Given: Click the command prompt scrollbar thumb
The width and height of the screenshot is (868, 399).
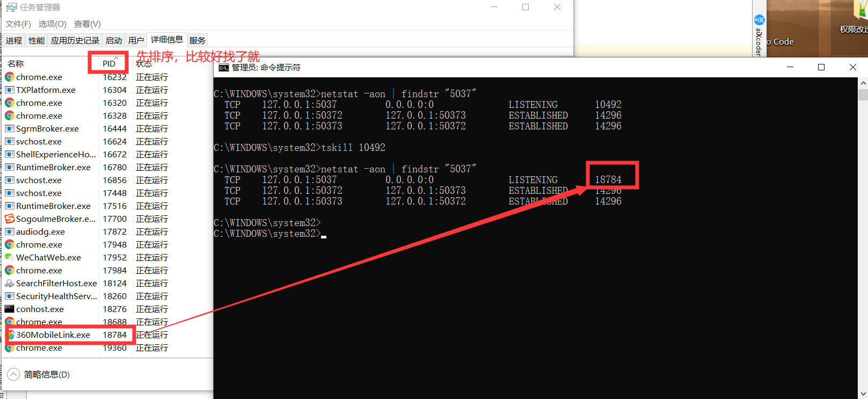Looking at the screenshot, I should (x=863, y=95).
